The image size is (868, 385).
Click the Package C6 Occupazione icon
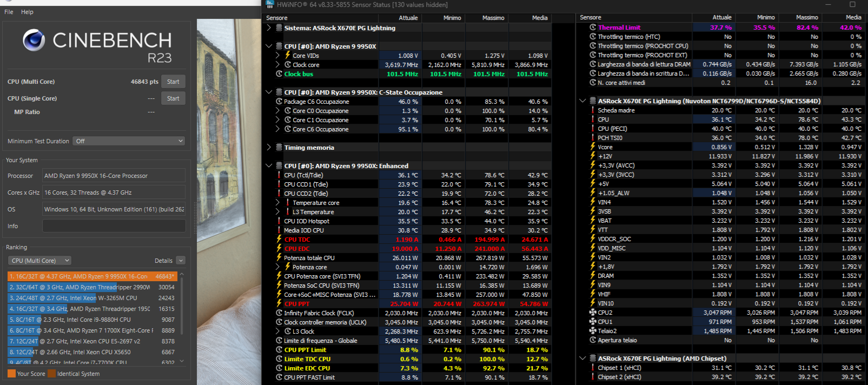tap(279, 102)
